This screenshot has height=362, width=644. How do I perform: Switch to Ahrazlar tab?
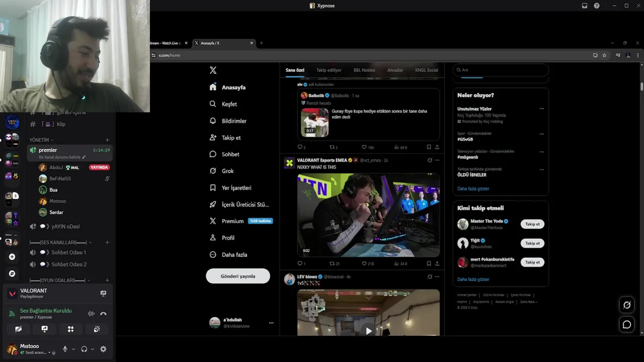(395, 70)
